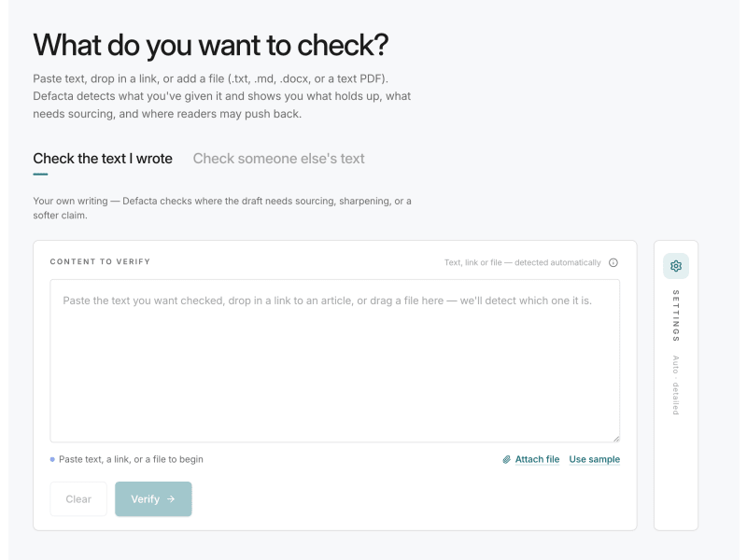Click the Verify button label

[x=146, y=499]
